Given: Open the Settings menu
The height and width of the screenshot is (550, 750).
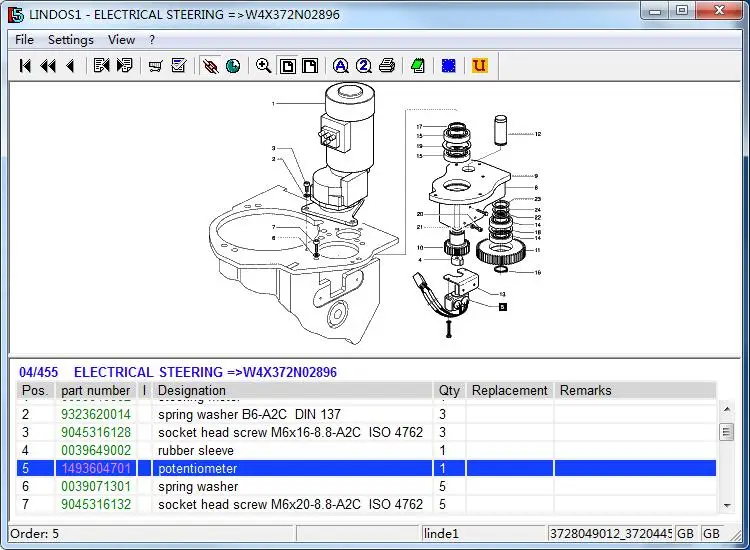Looking at the screenshot, I should (x=71, y=40).
